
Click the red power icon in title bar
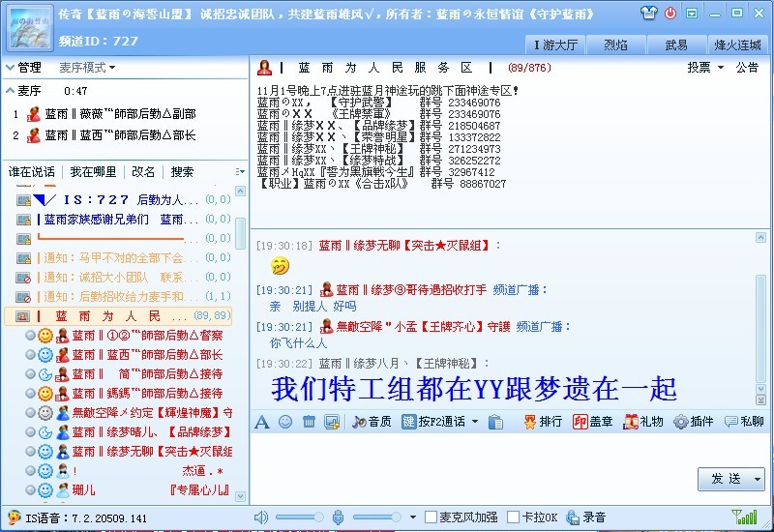point(670,14)
